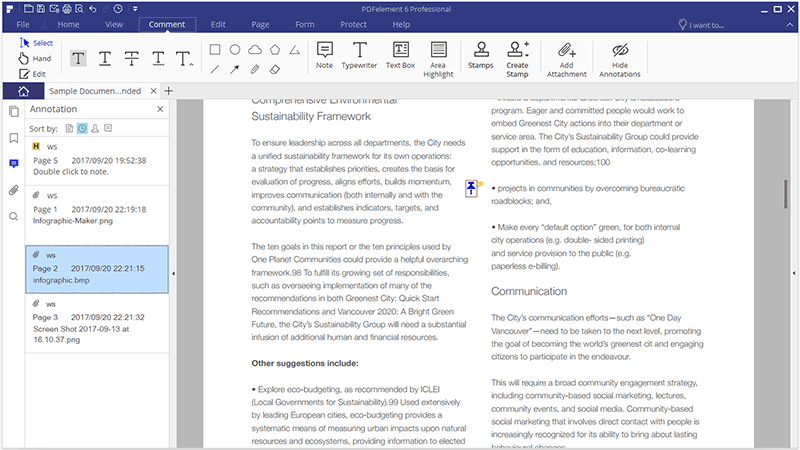Undo last action

(92, 9)
